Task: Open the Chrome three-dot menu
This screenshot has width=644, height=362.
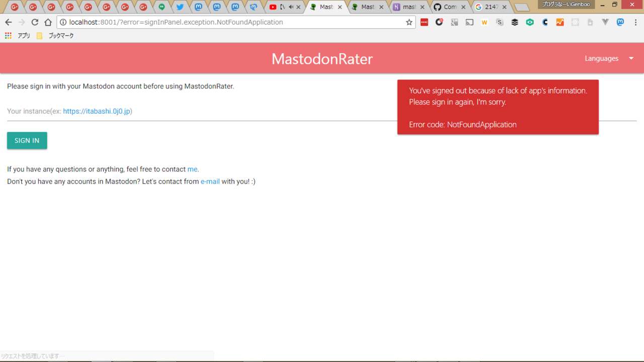Action: 635,22
